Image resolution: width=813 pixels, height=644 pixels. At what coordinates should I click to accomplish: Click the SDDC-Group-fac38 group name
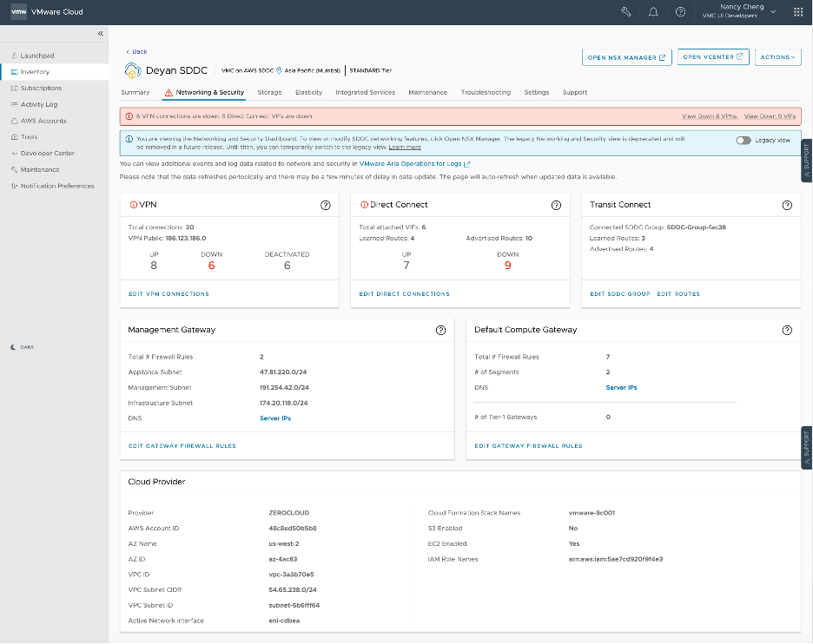(697, 227)
